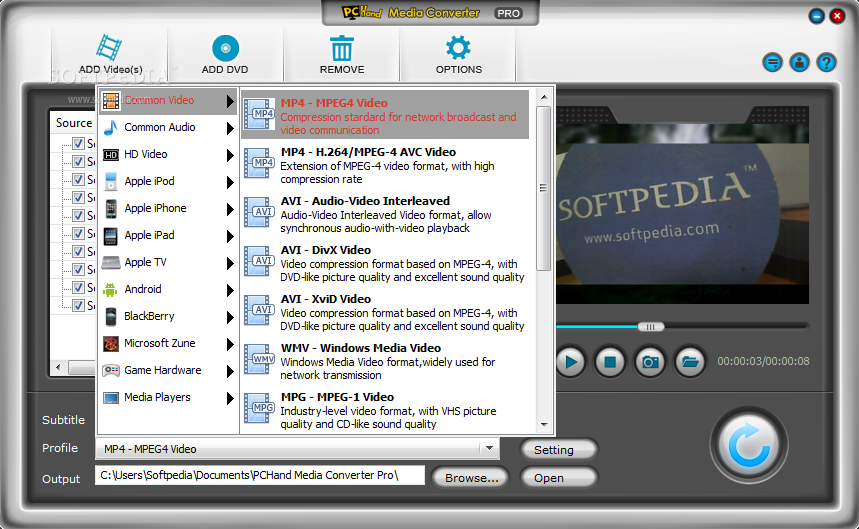Click the preview seek slider handle
Viewport: 859px width, 529px height.
pos(650,327)
